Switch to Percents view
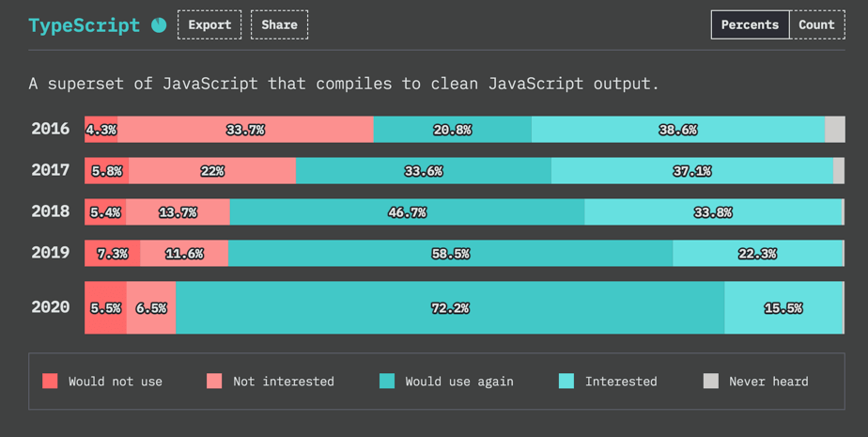This screenshot has height=437, width=868. click(750, 25)
